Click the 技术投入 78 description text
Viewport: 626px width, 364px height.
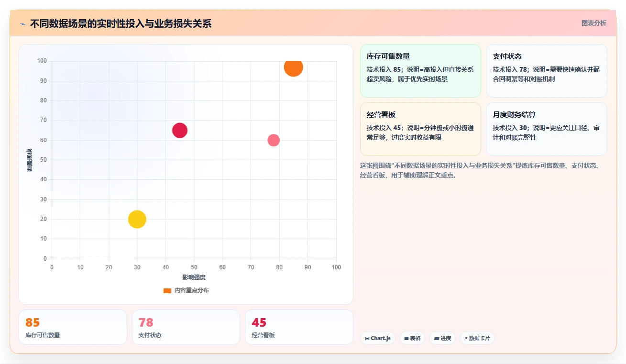click(x=547, y=74)
